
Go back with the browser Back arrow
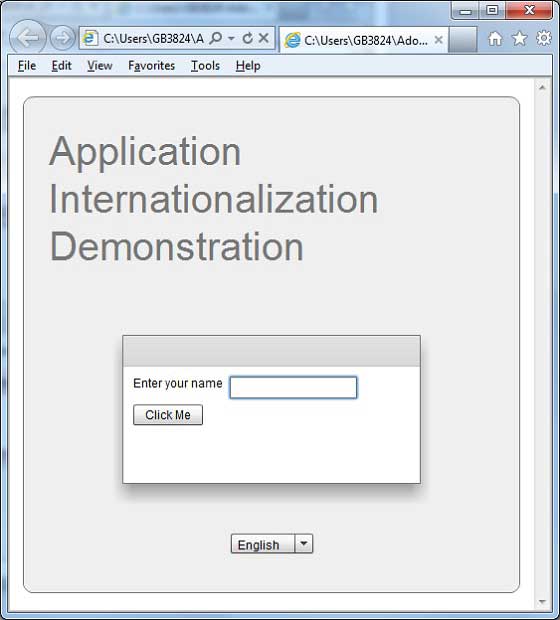[28, 38]
